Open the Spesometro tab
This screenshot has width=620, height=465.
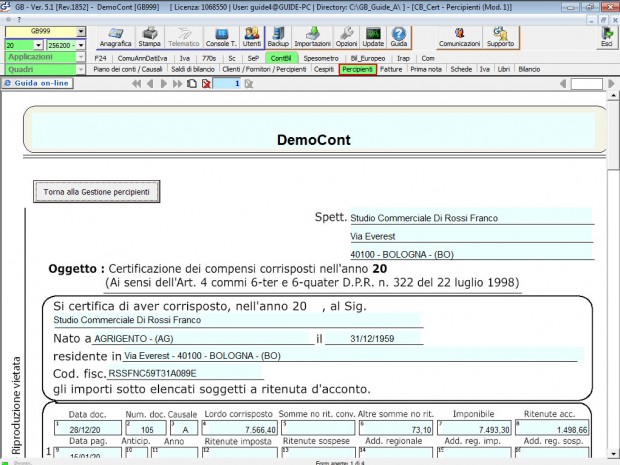click(x=321, y=58)
